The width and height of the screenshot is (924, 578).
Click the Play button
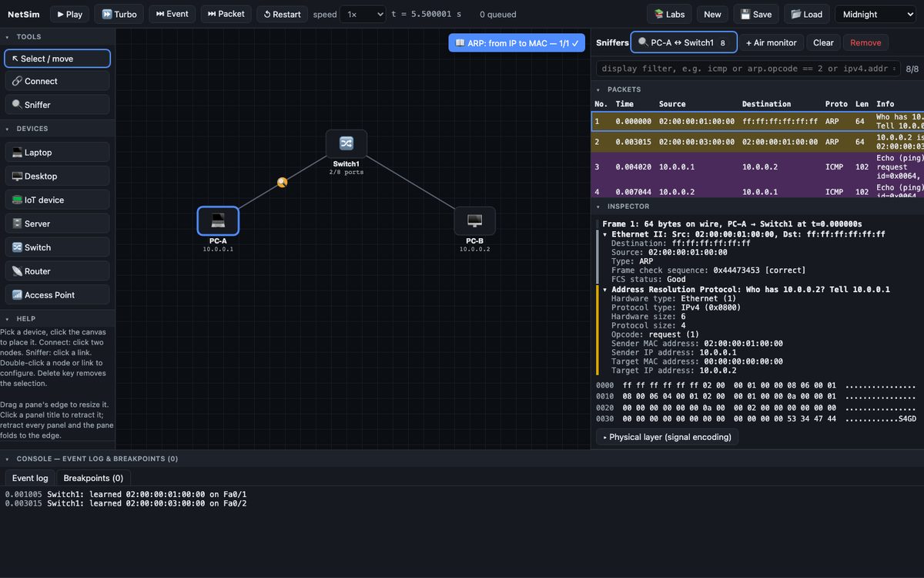coord(69,14)
